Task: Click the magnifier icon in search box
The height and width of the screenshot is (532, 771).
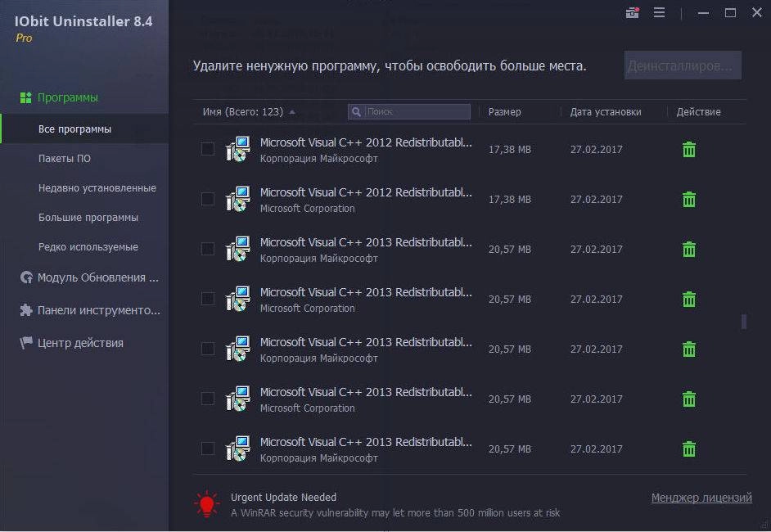Action: pos(357,111)
